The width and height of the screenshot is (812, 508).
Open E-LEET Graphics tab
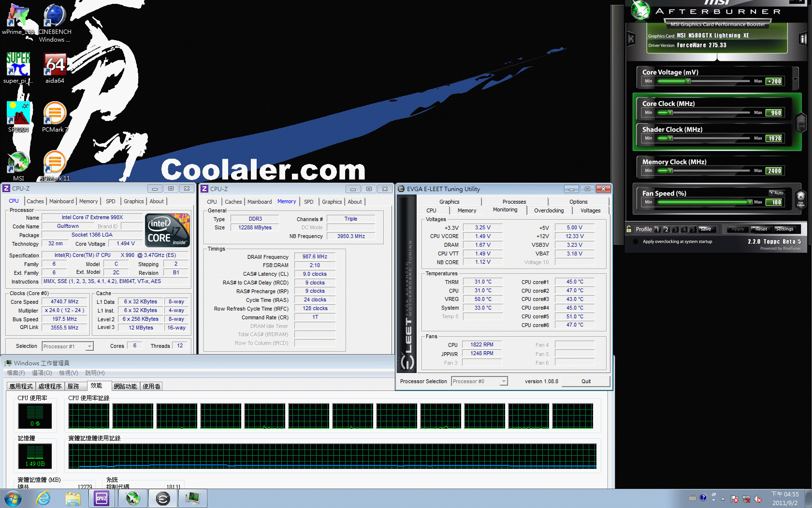click(x=449, y=202)
